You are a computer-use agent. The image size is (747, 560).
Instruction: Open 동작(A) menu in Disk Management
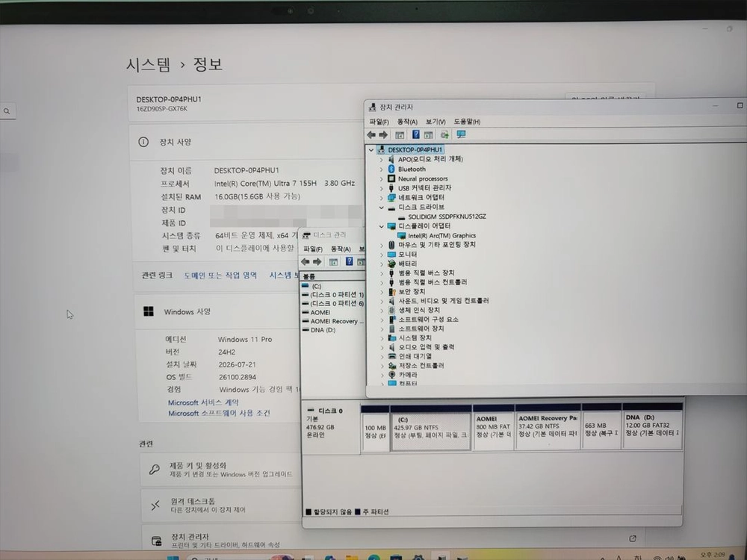[341, 249]
